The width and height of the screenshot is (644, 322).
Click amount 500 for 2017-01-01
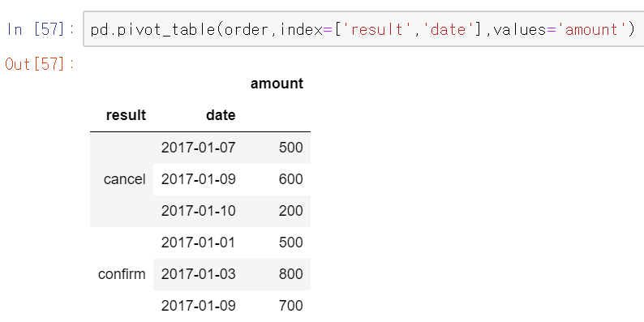(291, 243)
